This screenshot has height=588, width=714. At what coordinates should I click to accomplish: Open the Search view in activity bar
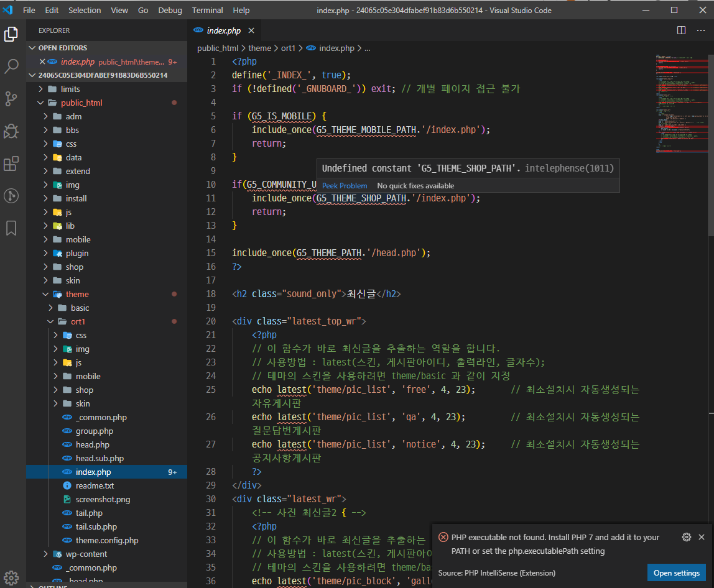(x=11, y=67)
